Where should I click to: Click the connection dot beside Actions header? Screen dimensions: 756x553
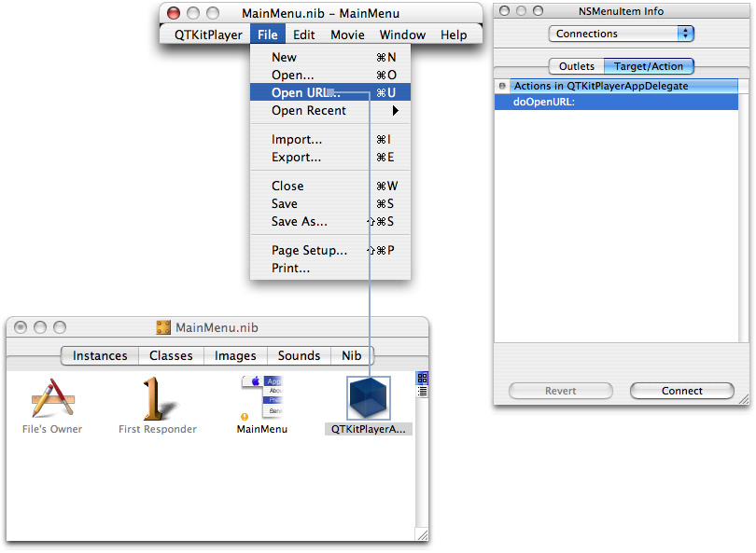coord(502,86)
